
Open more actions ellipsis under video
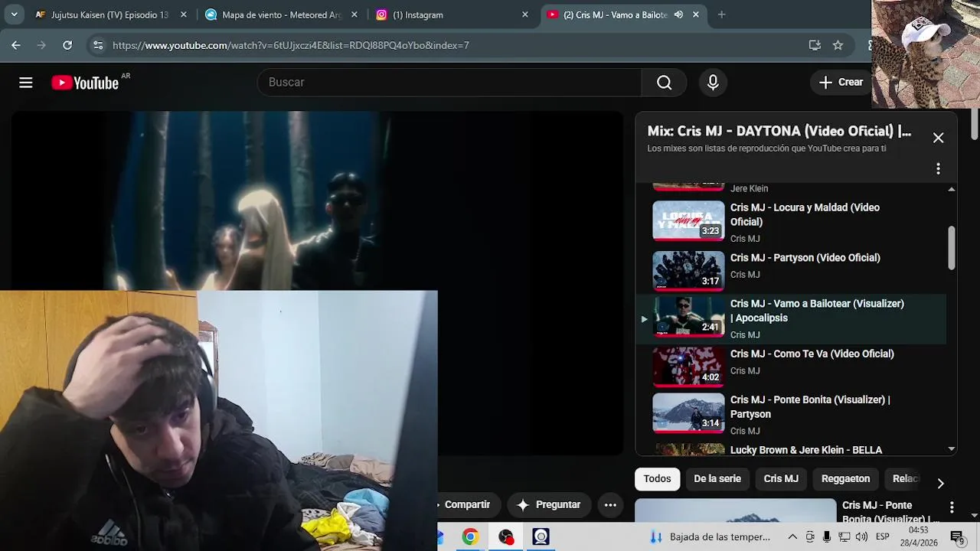(610, 505)
